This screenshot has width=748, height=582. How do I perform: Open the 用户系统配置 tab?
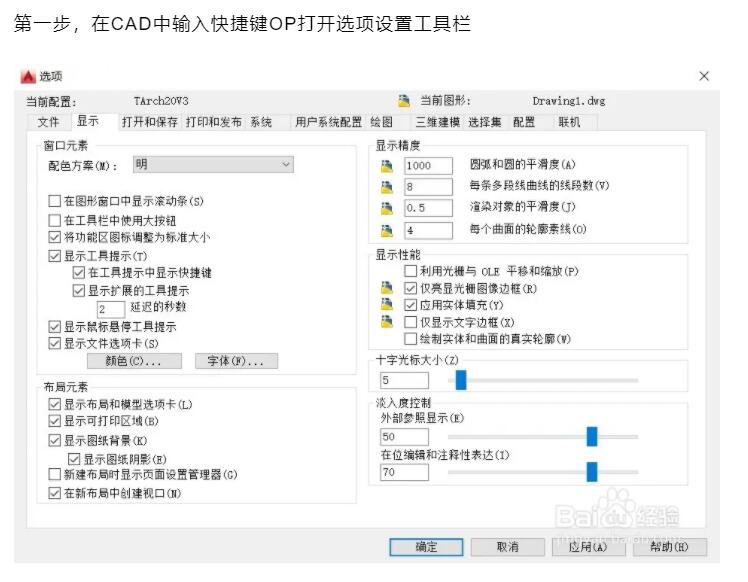(328, 122)
